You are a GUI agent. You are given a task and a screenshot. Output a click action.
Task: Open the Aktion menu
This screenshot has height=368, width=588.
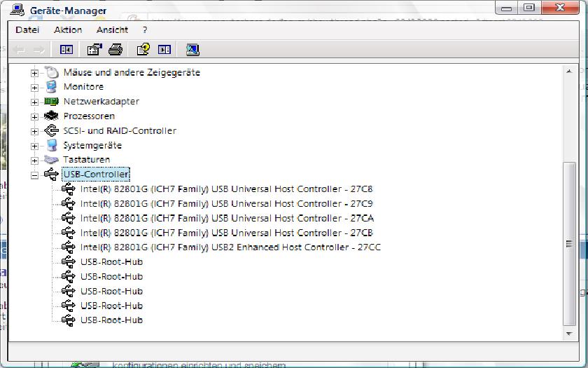pos(68,29)
